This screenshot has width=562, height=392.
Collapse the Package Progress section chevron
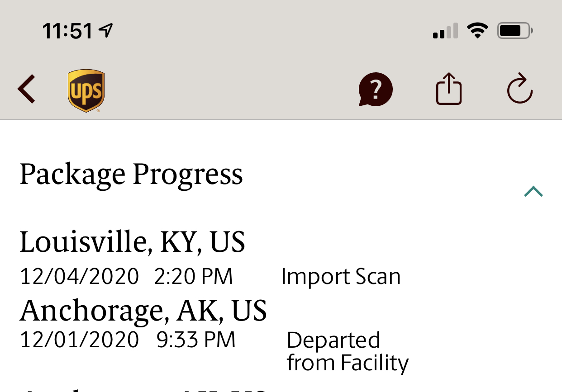point(533,192)
